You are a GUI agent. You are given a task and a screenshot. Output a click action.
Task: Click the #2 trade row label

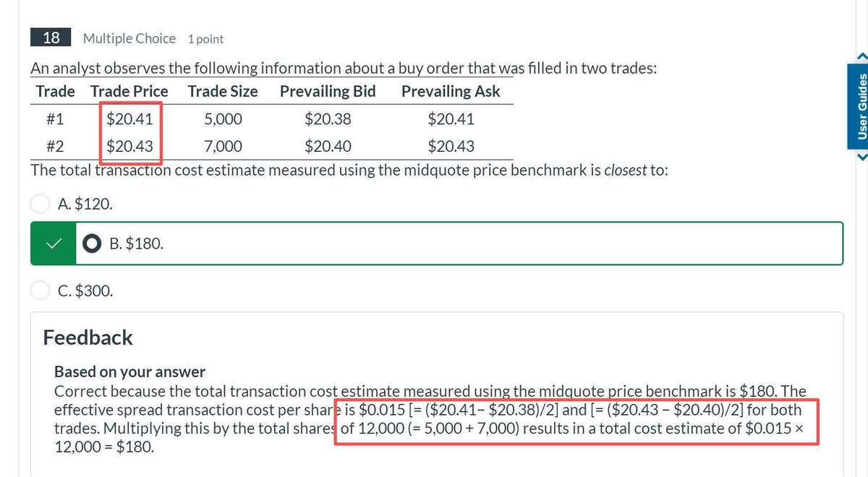click(x=55, y=147)
